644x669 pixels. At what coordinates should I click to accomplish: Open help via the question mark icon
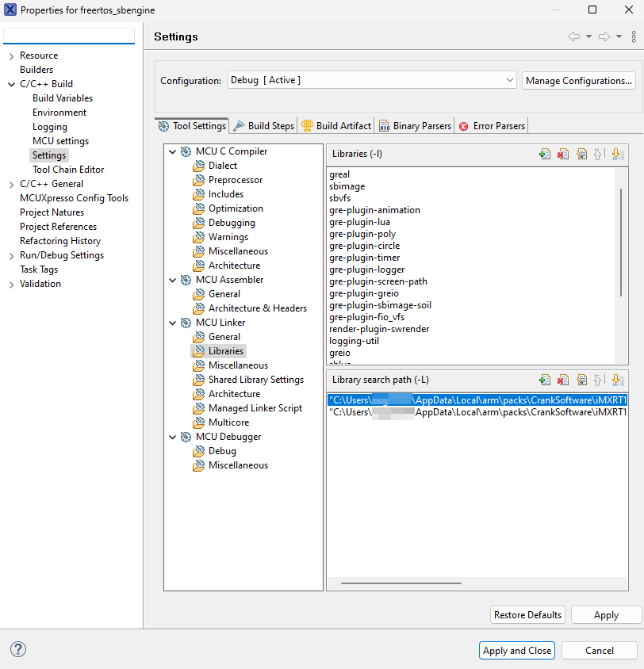click(x=17, y=649)
